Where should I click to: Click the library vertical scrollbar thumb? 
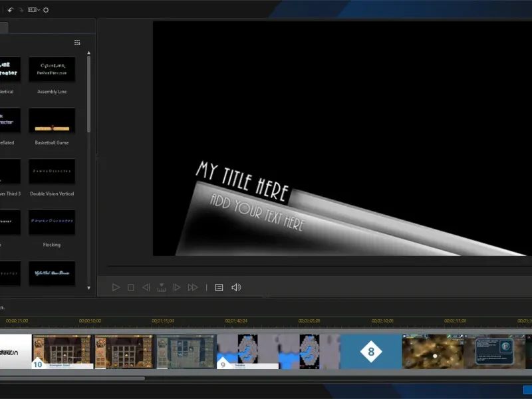[x=88, y=94]
